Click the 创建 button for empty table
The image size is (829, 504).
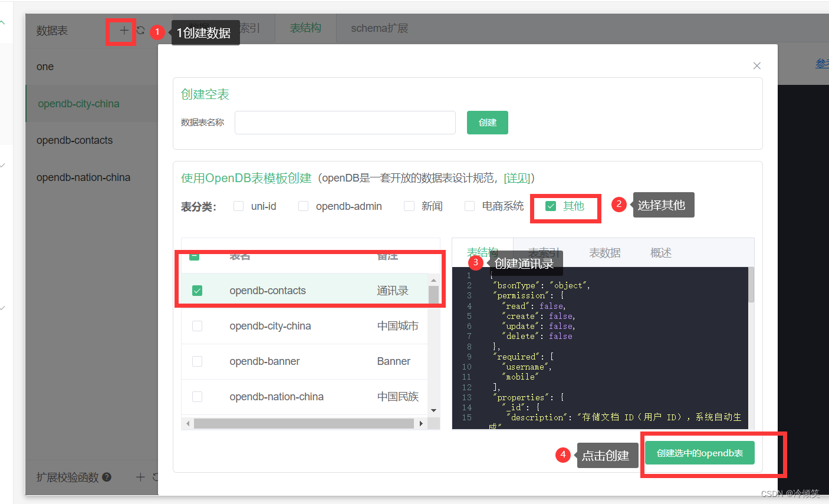[488, 123]
